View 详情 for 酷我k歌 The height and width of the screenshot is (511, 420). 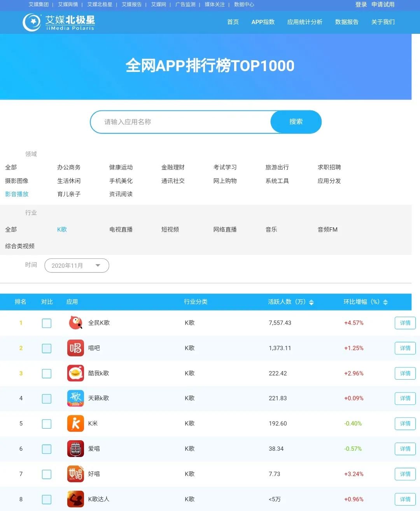(x=405, y=373)
